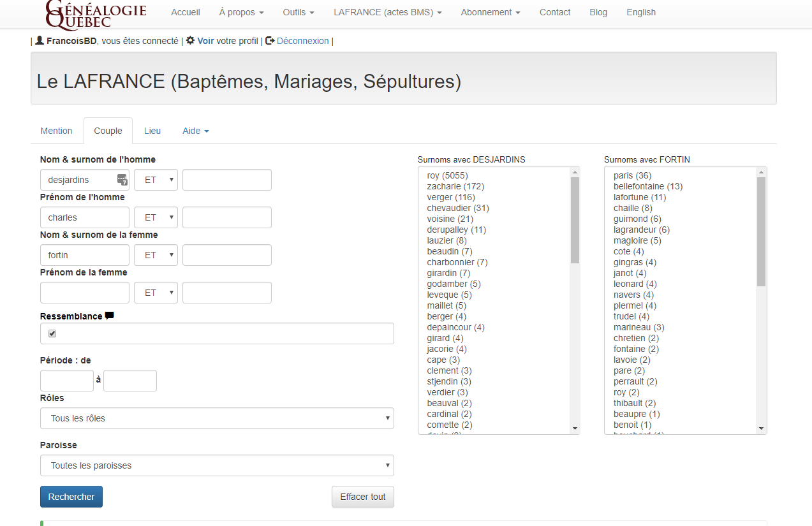Select chevaudier (31) in the list

[x=458, y=208]
